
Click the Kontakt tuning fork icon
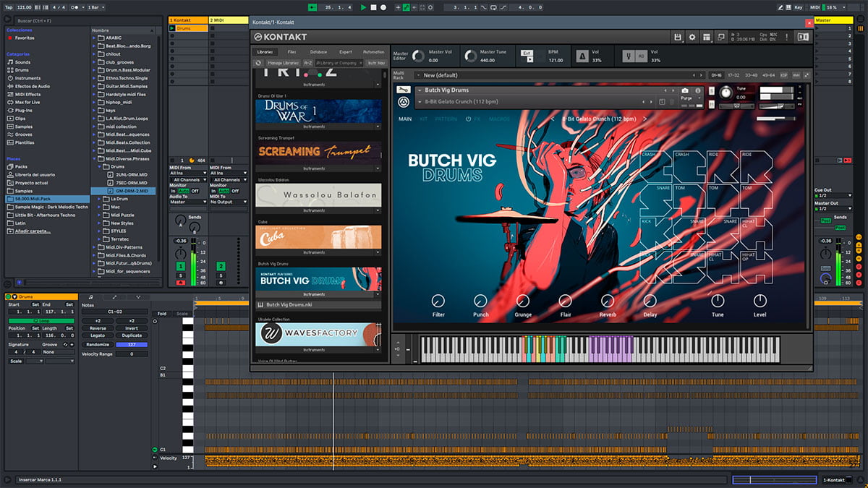tap(629, 56)
